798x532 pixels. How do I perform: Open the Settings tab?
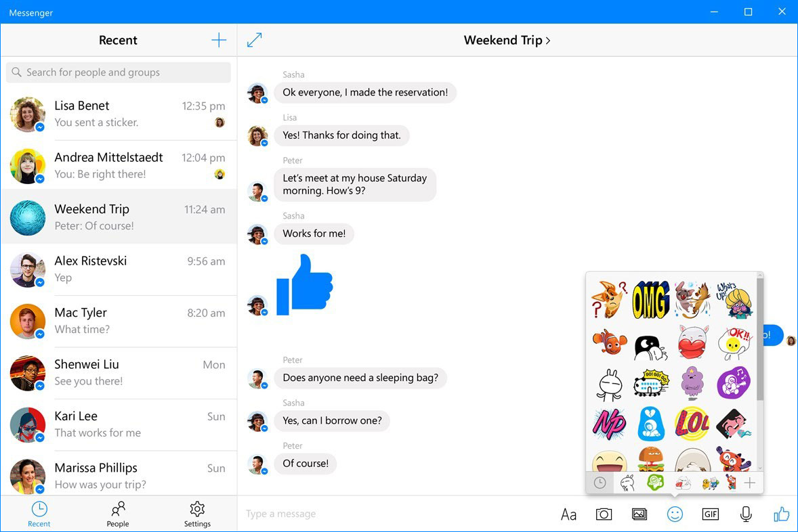pyautogui.click(x=197, y=514)
